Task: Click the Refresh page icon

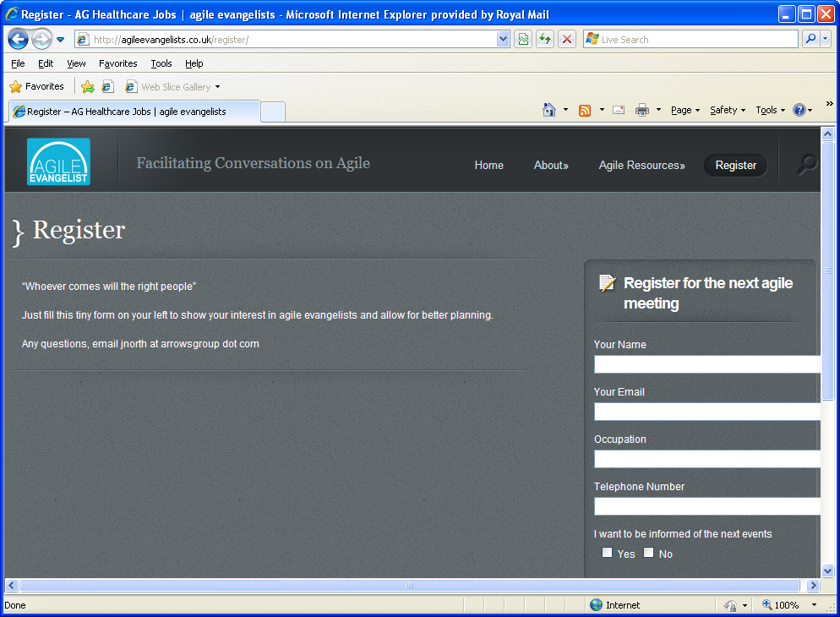Action: click(x=545, y=39)
